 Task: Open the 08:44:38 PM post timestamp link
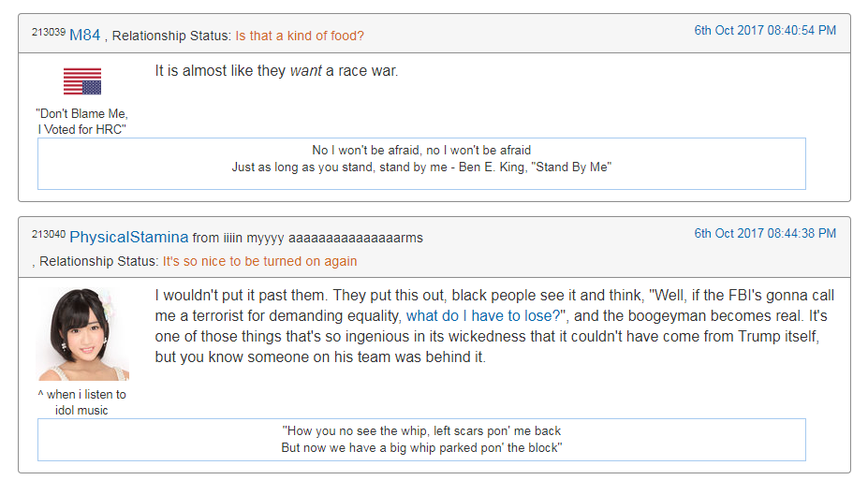click(765, 233)
